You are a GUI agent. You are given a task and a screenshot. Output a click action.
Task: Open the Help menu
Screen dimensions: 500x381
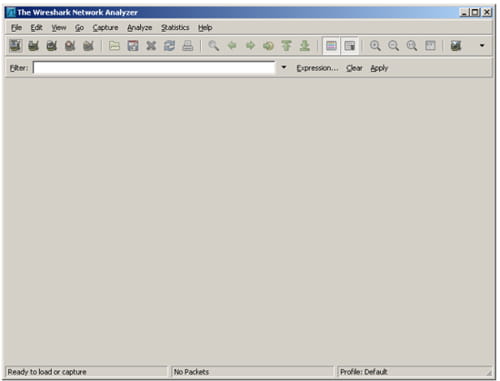click(205, 28)
